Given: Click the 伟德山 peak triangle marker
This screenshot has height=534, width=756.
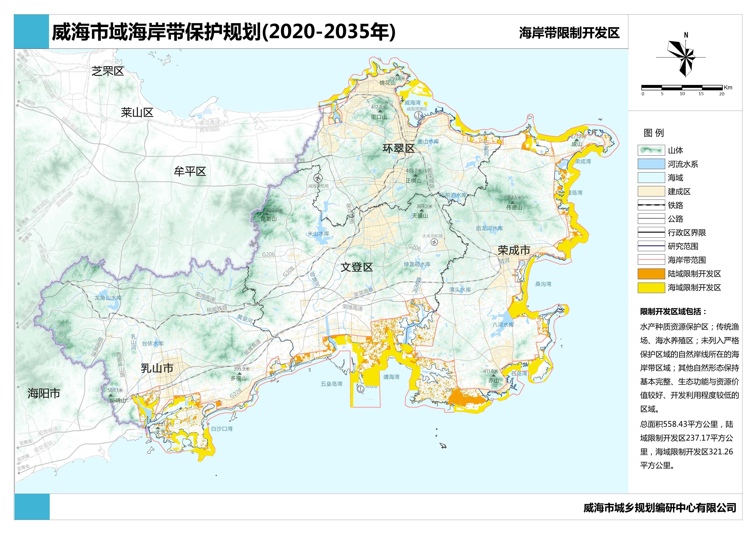Looking at the screenshot, I should tap(512, 203).
